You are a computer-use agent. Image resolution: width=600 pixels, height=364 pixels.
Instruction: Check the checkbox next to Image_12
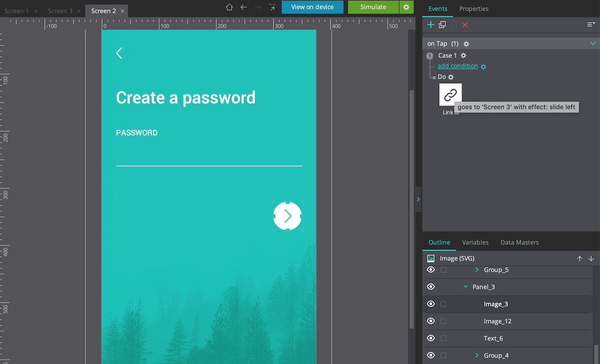coord(443,321)
